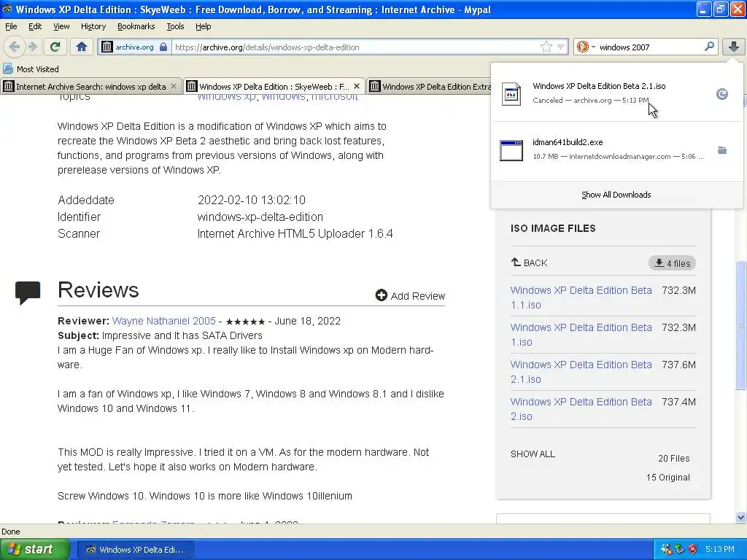Click the 732.3M size of Beta 1.1.iso
This screenshot has height=560, width=747.
[x=678, y=290]
